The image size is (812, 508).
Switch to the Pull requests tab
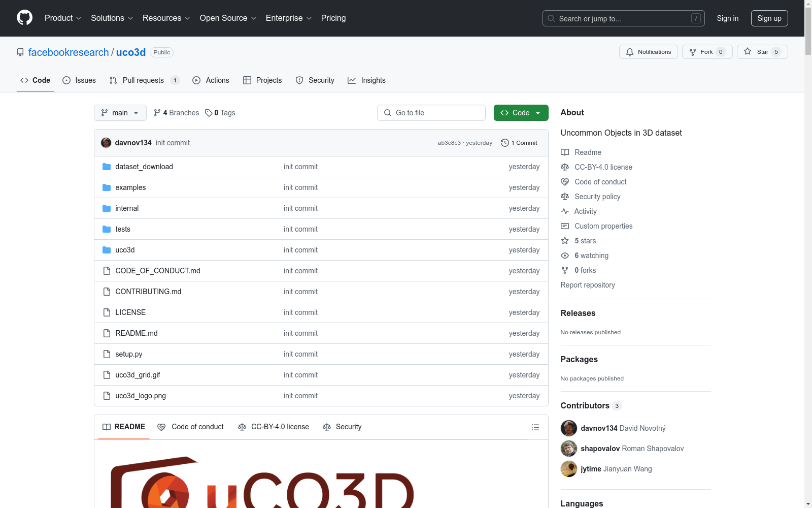(x=144, y=80)
